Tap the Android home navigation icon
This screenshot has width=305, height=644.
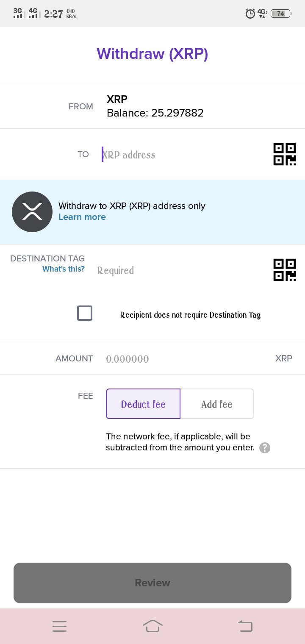(152, 626)
